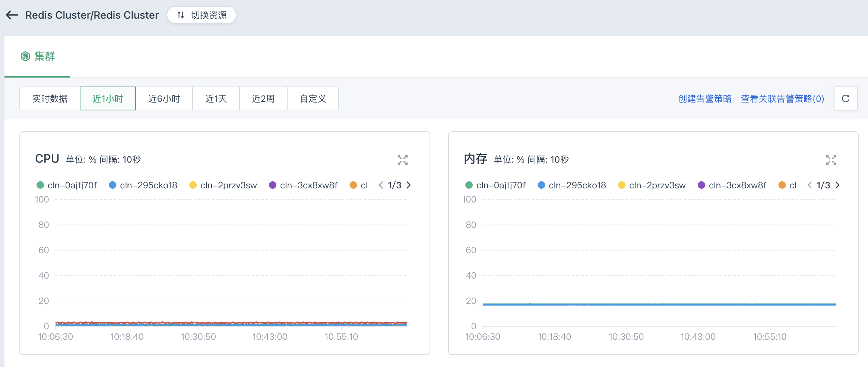Open 查看关联告警策略(0) link
The width and height of the screenshot is (868, 367).
782,98
